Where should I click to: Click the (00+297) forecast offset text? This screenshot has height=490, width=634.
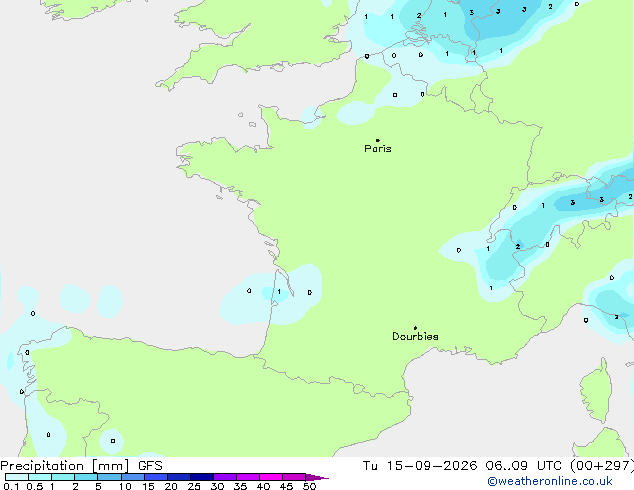(x=602, y=466)
